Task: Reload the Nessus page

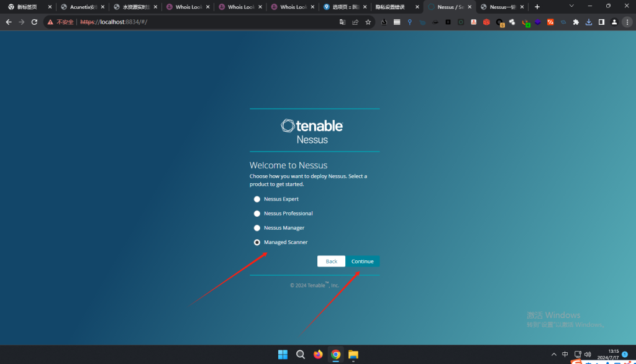Action: pos(35,22)
